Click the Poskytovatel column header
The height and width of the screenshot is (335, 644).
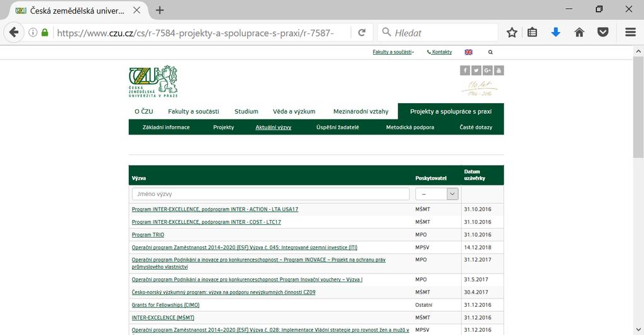[x=430, y=178]
